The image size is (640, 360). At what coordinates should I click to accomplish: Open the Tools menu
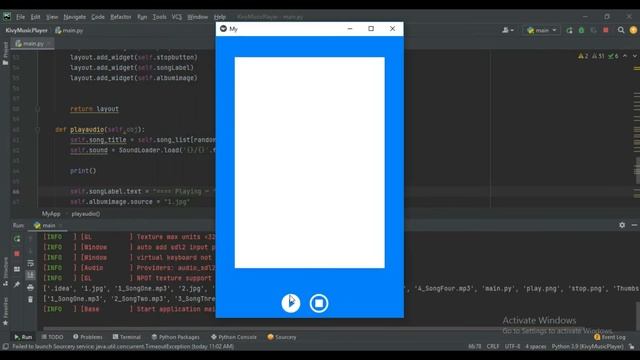point(160,17)
